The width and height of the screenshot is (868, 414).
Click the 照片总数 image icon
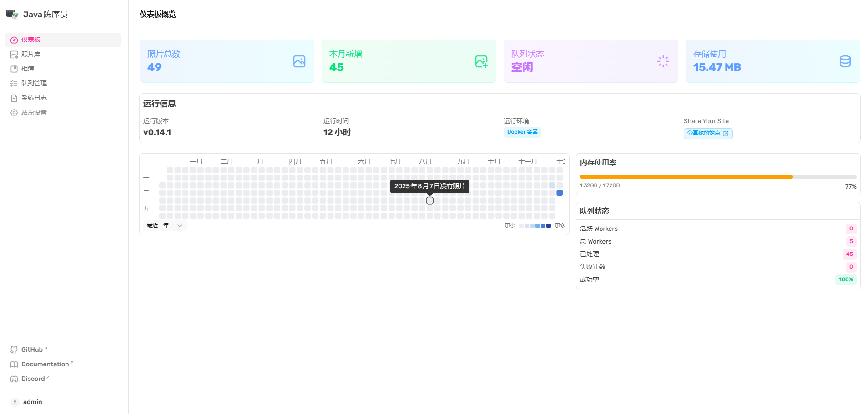pos(299,61)
